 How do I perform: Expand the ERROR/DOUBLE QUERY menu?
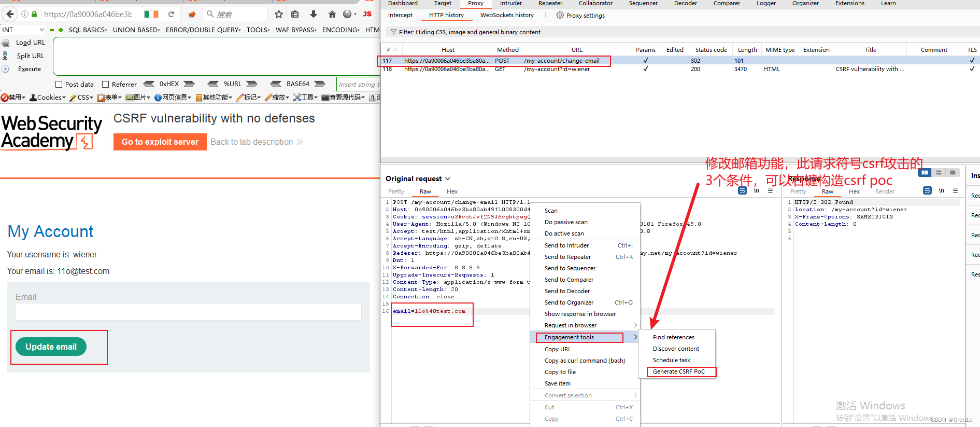pyautogui.click(x=203, y=30)
